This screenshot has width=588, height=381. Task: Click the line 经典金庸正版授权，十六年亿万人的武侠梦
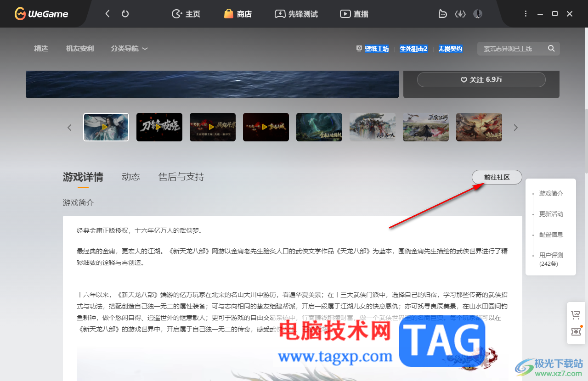tap(140, 230)
